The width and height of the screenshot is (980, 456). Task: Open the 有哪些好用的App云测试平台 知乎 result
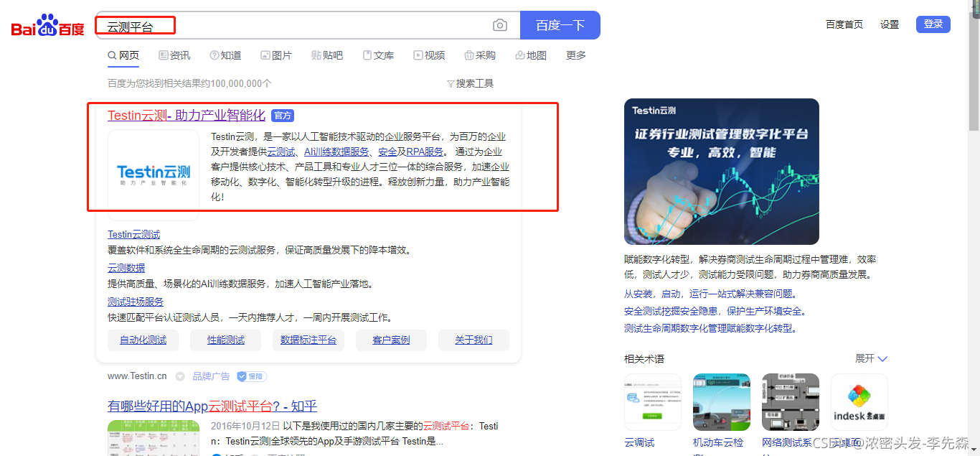[212, 406]
